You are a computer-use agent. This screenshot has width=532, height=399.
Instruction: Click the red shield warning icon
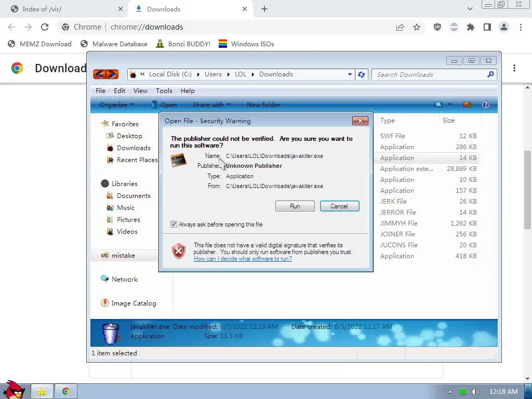[179, 251]
